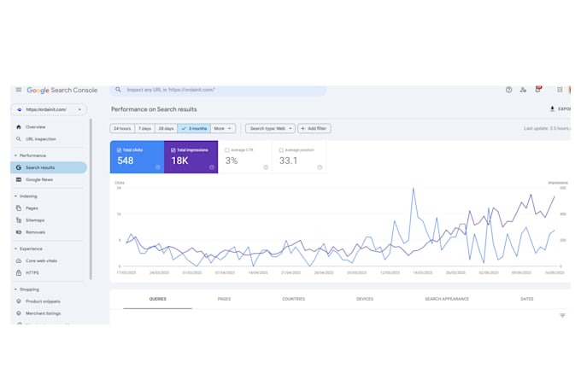Open the notifications bell icon
This screenshot has width=581, height=392.
tap(537, 90)
